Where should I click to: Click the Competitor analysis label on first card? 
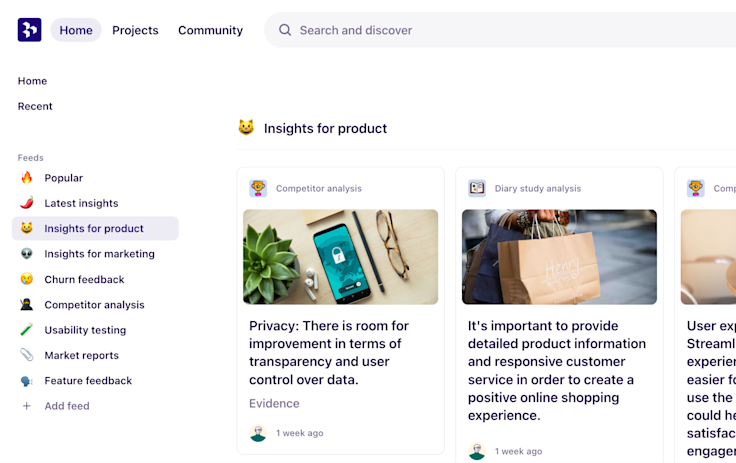319,188
